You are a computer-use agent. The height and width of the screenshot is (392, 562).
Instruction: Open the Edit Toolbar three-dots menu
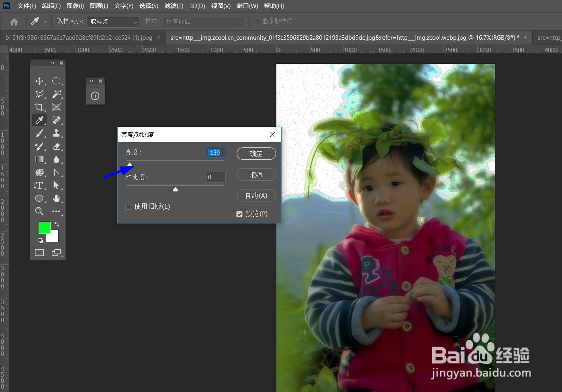tap(56, 211)
